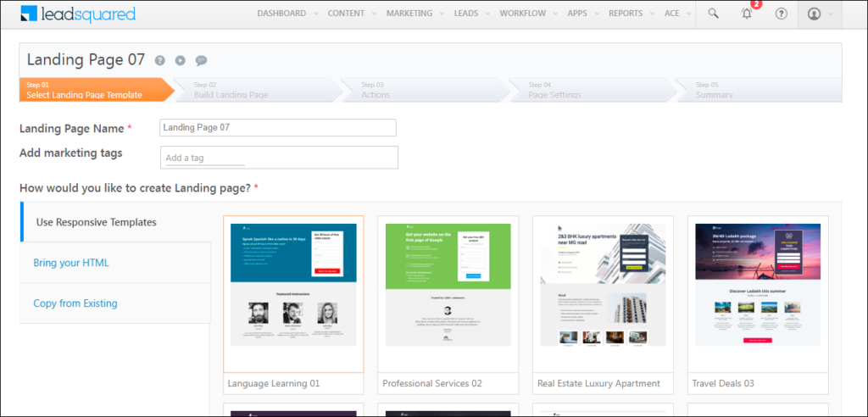This screenshot has height=417, width=868.
Task: Click the LeadSquared logo
Action: click(77, 14)
